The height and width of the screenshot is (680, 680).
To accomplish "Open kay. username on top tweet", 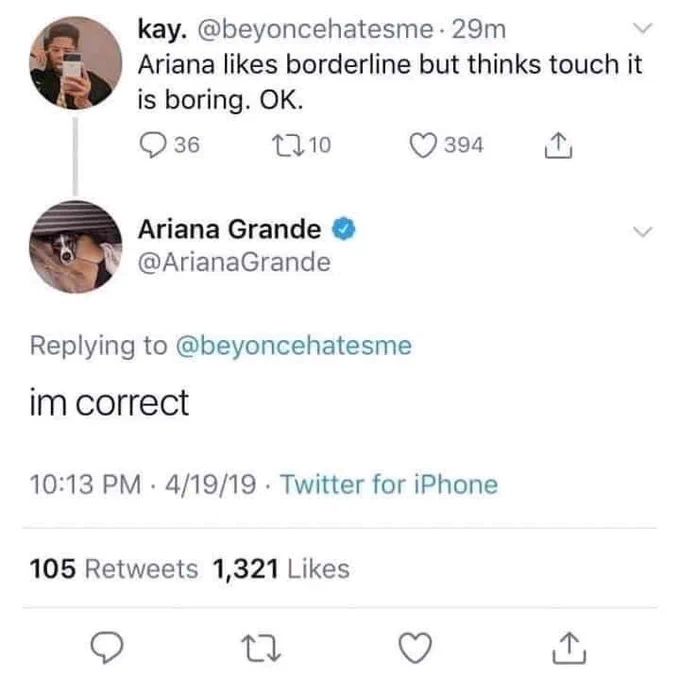I will (163, 29).
